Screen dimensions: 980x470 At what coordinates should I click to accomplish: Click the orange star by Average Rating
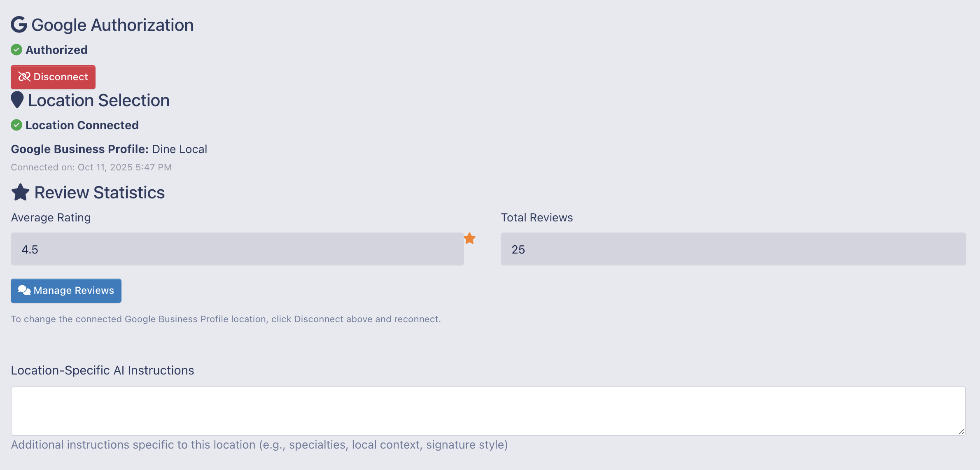[x=470, y=238]
